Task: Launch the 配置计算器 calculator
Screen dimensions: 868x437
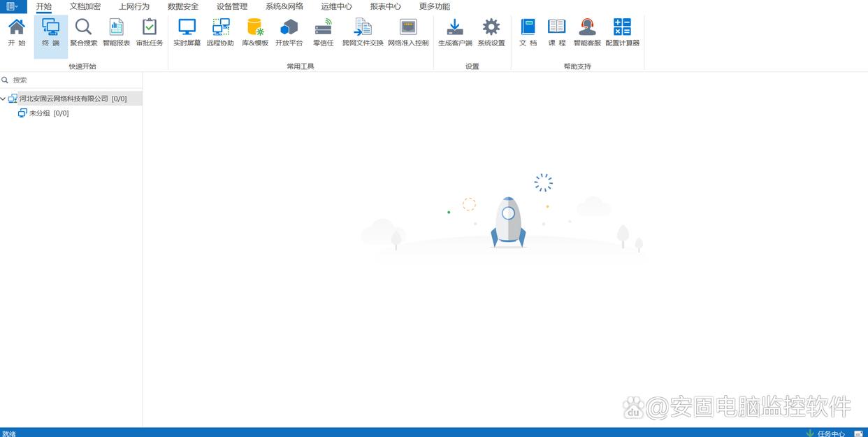Action: [x=622, y=32]
